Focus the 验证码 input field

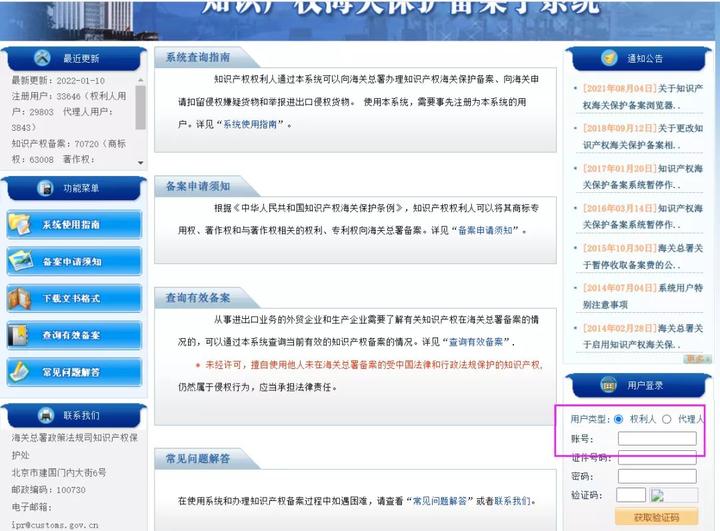631,495
